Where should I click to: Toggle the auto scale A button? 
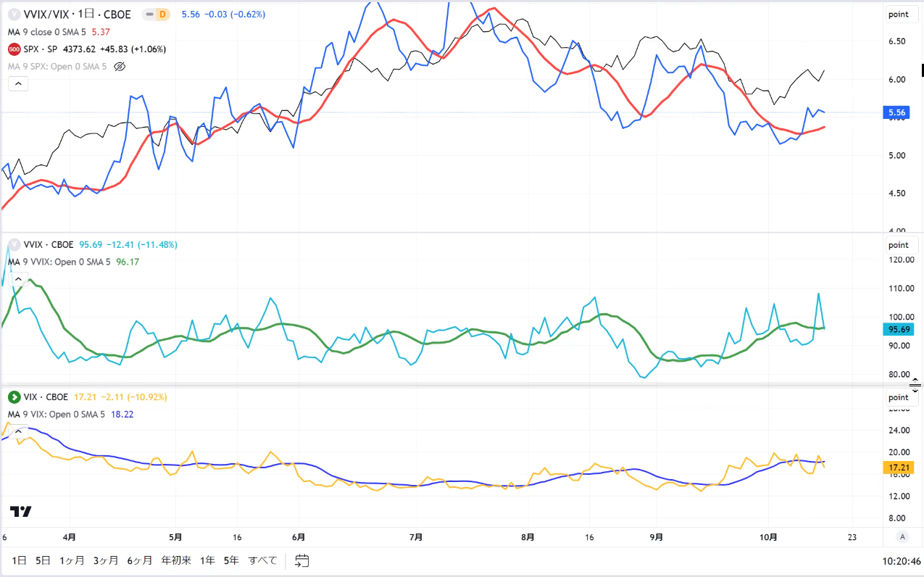coord(902,536)
